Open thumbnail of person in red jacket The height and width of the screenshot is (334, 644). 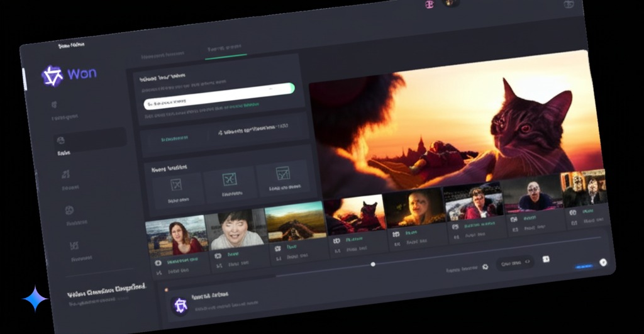point(473,203)
